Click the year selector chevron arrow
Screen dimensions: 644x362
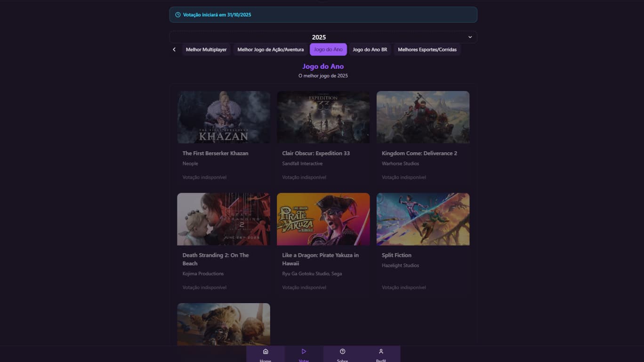[470, 37]
